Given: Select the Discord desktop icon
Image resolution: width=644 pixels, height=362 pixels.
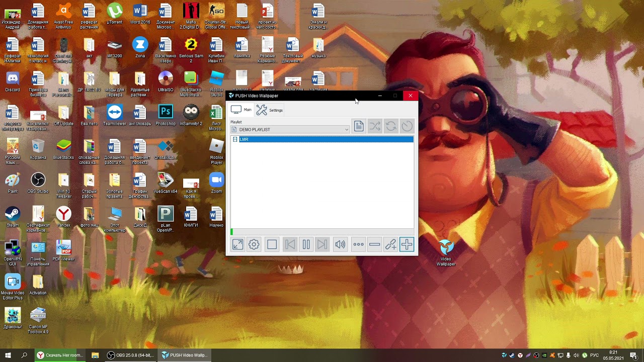Looking at the screenshot, I should (13, 82).
